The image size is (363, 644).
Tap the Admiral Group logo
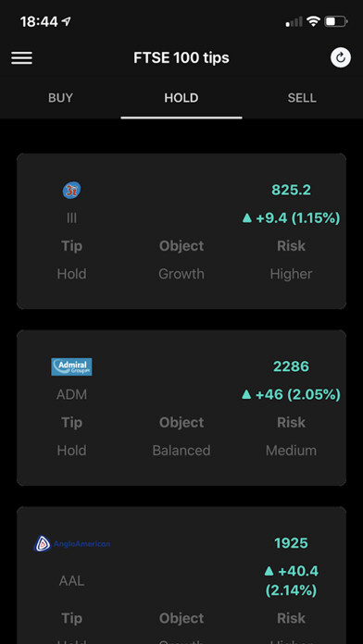click(71, 366)
